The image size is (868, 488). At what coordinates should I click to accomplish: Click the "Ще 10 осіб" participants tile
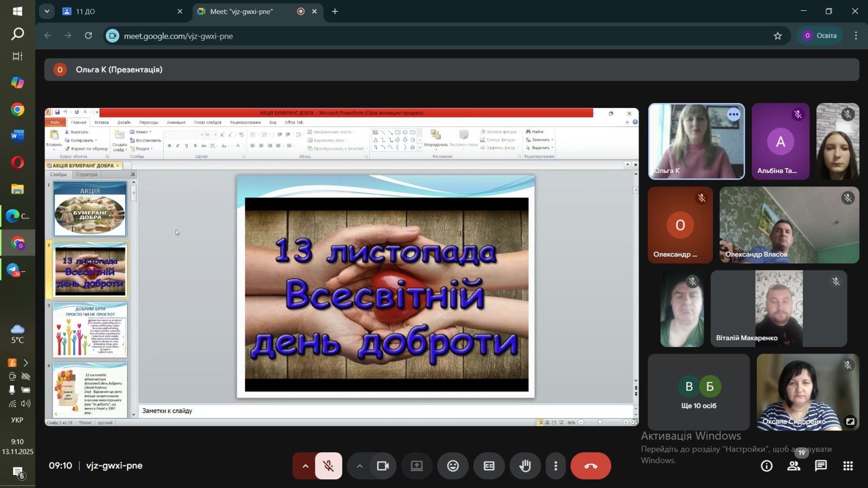coord(699,392)
